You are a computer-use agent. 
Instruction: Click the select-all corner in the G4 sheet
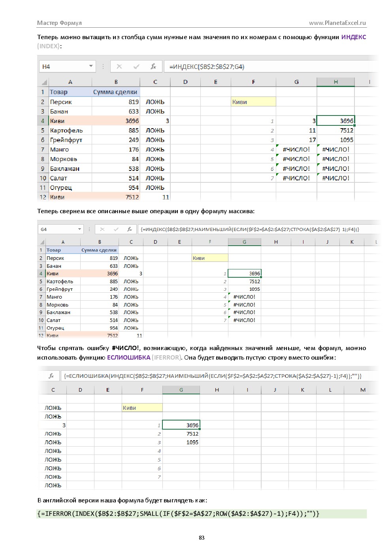click(x=41, y=242)
